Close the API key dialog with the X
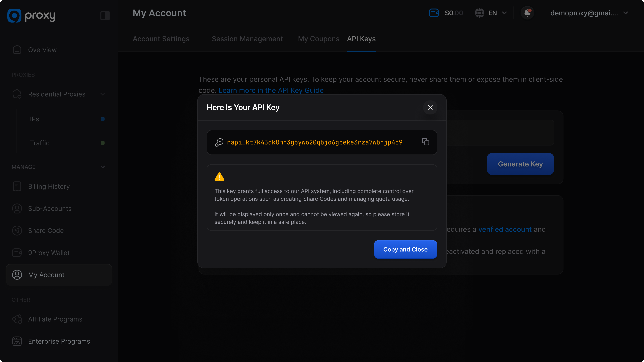This screenshot has height=362, width=644. pyautogui.click(x=430, y=107)
